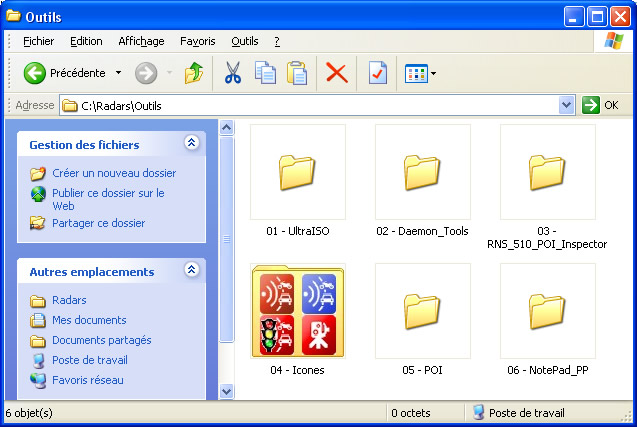The height and width of the screenshot is (427, 637).
Task: Open the Edition menu
Action: point(86,41)
